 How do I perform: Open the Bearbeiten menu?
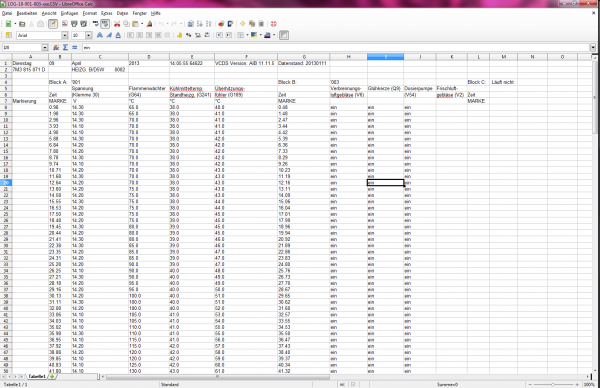[x=27, y=13]
